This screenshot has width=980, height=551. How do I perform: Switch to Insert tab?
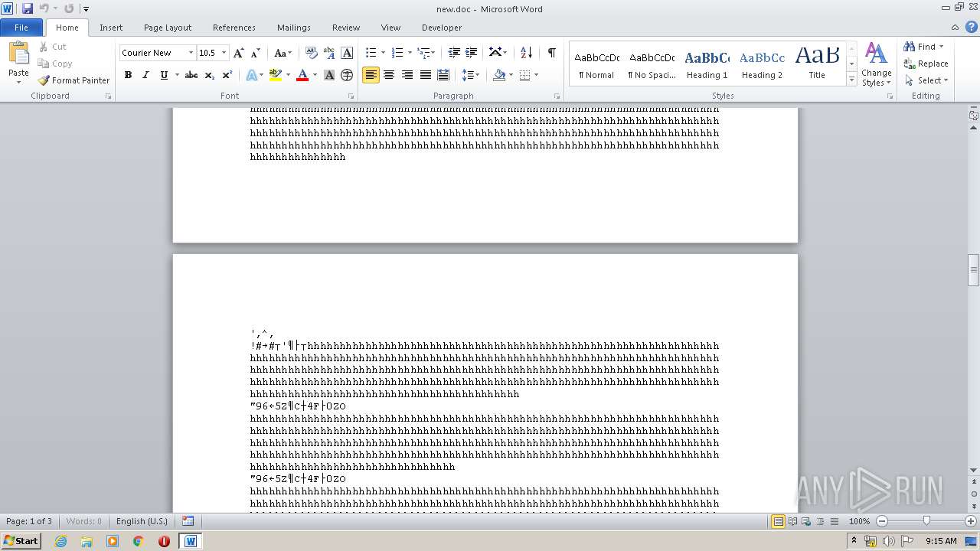(x=111, y=28)
